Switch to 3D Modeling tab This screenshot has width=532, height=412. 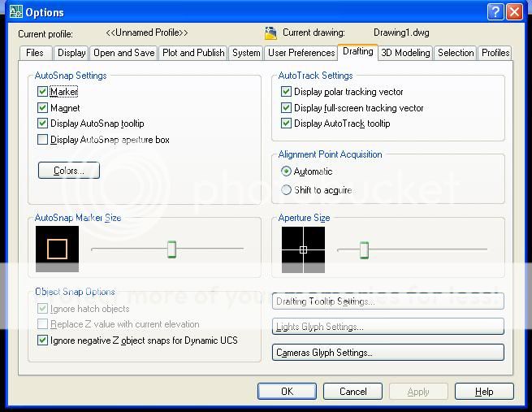tap(405, 53)
